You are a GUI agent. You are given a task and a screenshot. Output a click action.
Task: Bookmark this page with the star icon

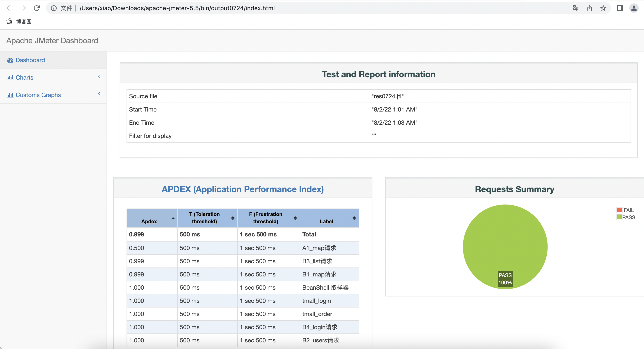coord(603,8)
